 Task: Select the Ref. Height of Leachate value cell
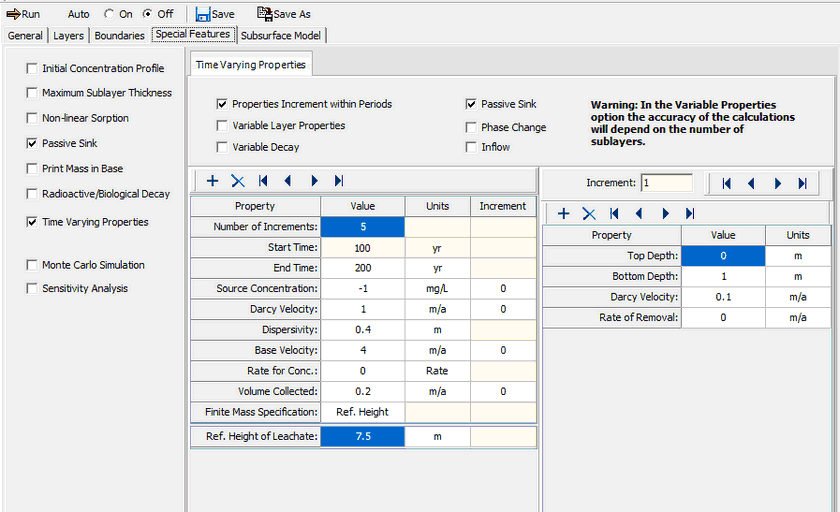pos(362,437)
